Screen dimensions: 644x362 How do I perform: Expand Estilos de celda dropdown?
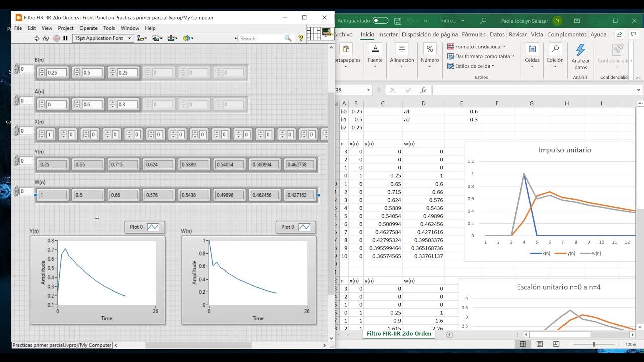click(x=471, y=66)
